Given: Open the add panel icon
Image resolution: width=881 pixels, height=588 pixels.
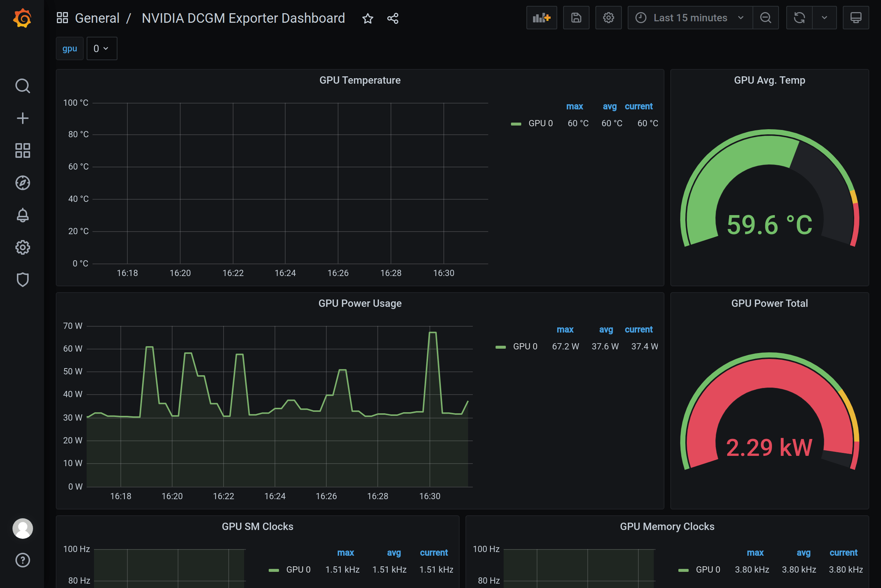Looking at the screenshot, I should coord(541,18).
